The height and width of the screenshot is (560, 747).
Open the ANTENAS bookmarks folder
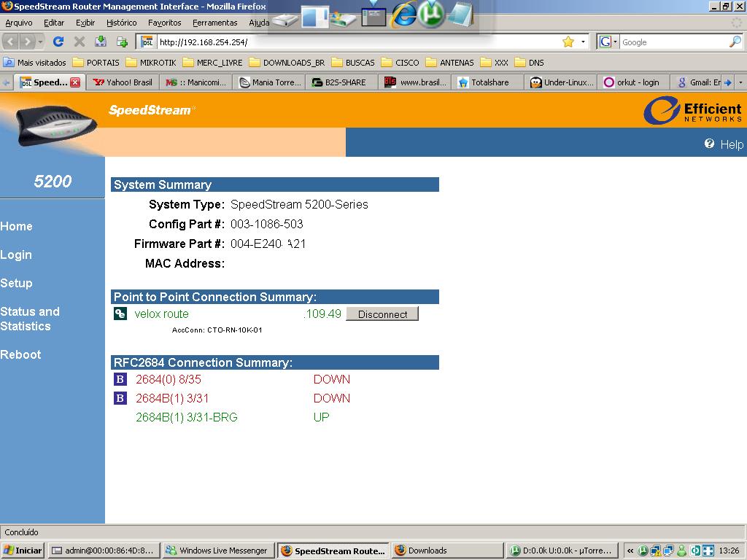click(x=449, y=63)
